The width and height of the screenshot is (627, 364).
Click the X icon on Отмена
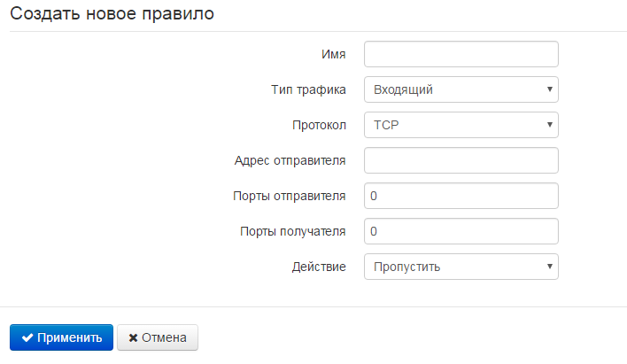coord(133,337)
